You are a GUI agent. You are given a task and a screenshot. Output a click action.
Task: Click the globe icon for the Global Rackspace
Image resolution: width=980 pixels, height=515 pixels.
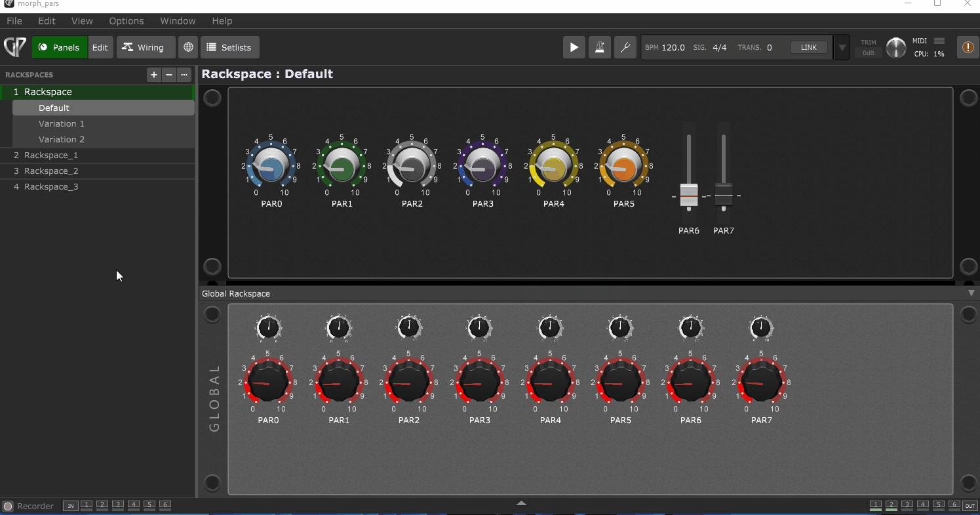187,47
